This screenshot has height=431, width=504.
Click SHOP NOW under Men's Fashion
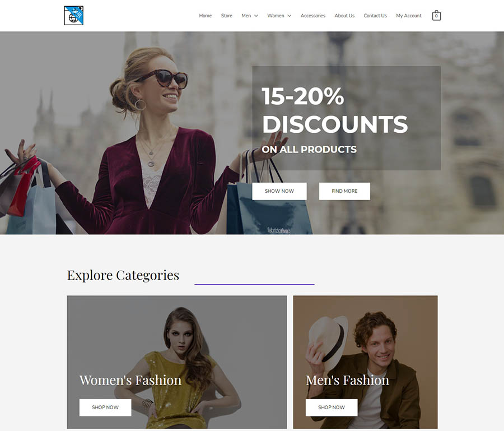(x=332, y=407)
